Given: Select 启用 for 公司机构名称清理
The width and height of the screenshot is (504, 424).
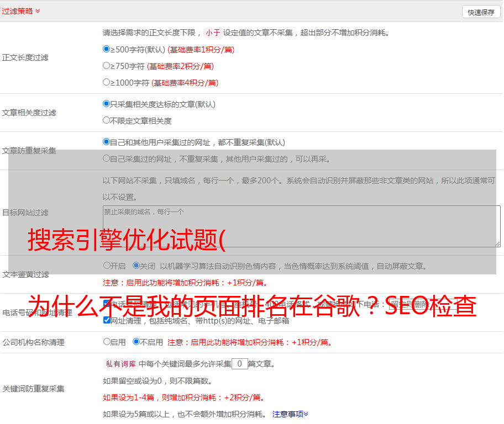Looking at the screenshot, I should click(x=107, y=341).
